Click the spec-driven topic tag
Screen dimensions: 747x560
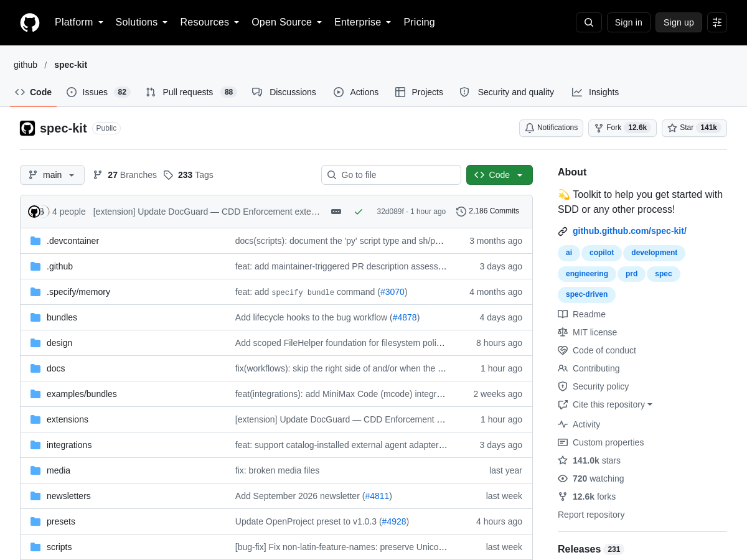[x=586, y=294]
